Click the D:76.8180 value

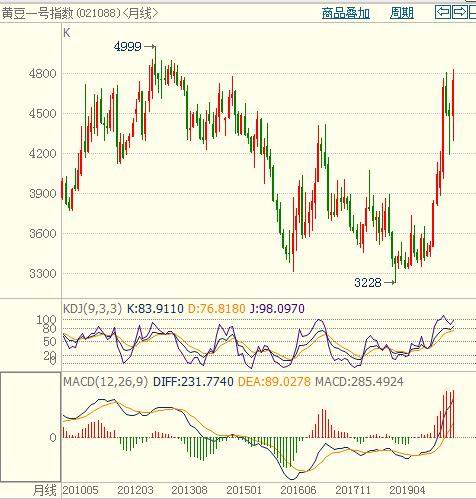tap(217, 309)
